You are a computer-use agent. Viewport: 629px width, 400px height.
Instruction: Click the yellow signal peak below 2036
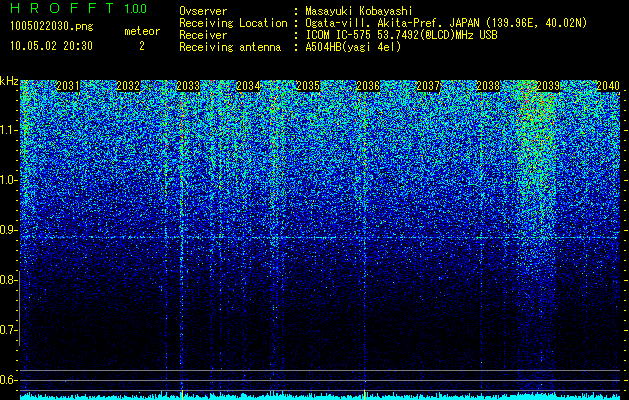(x=364, y=394)
